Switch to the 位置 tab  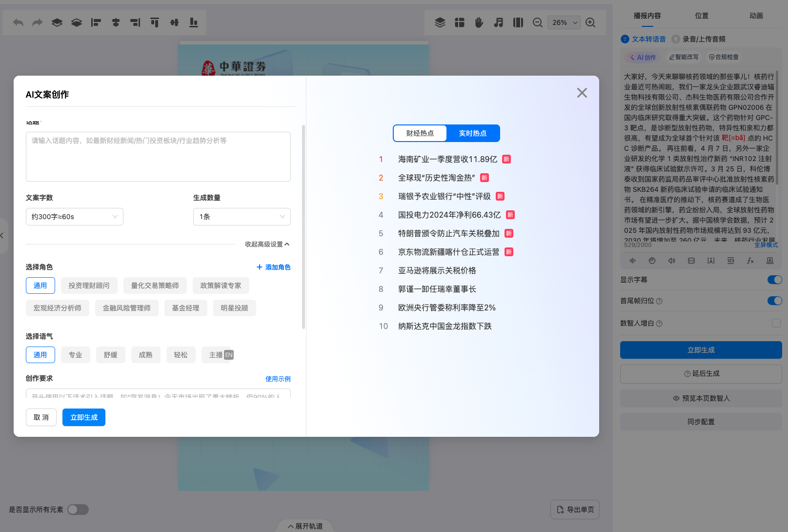[702, 16]
